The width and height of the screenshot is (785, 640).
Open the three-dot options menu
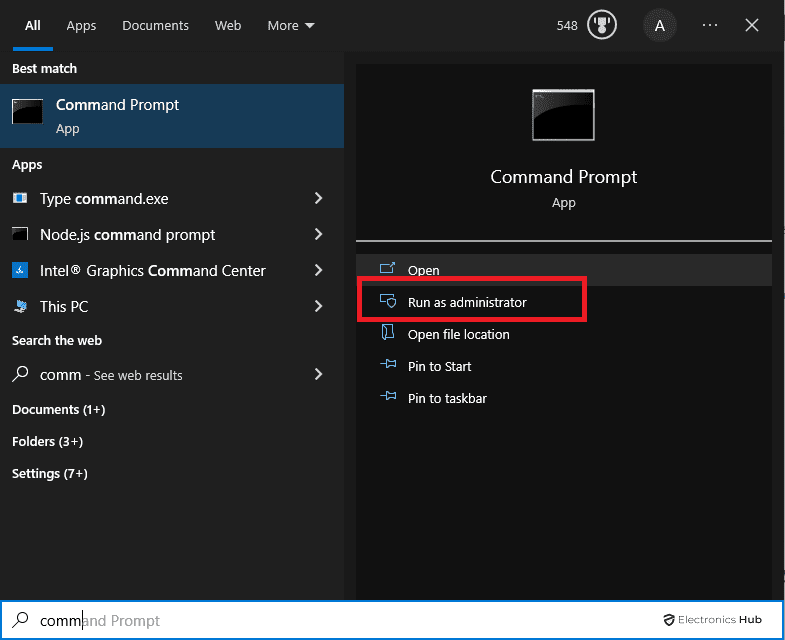tap(709, 25)
